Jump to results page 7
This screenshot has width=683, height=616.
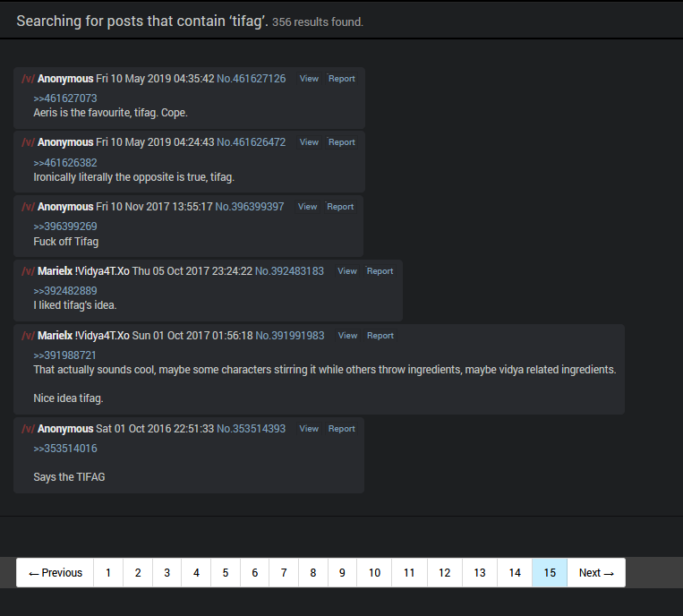[x=284, y=573]
